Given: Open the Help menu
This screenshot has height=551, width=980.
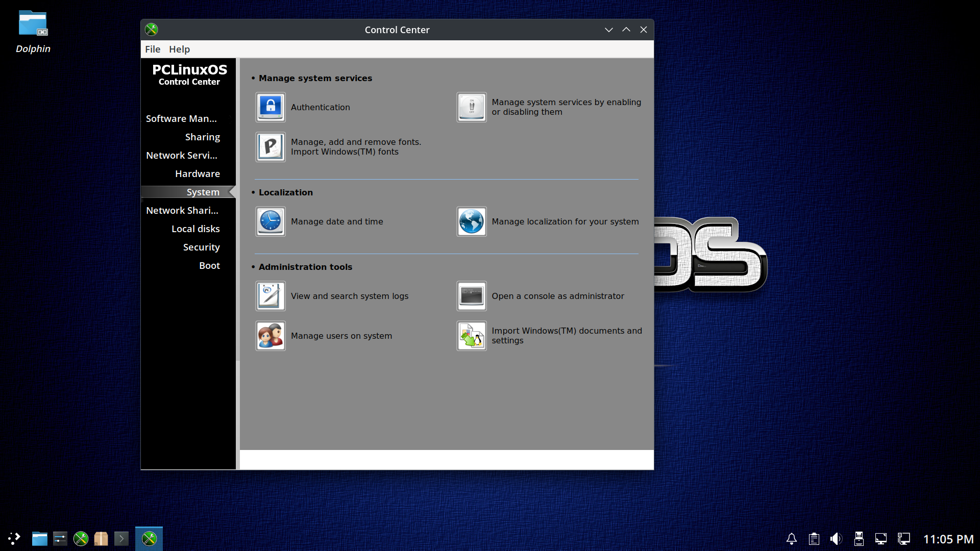Looking at the screenshot, I should coord(179,49).
